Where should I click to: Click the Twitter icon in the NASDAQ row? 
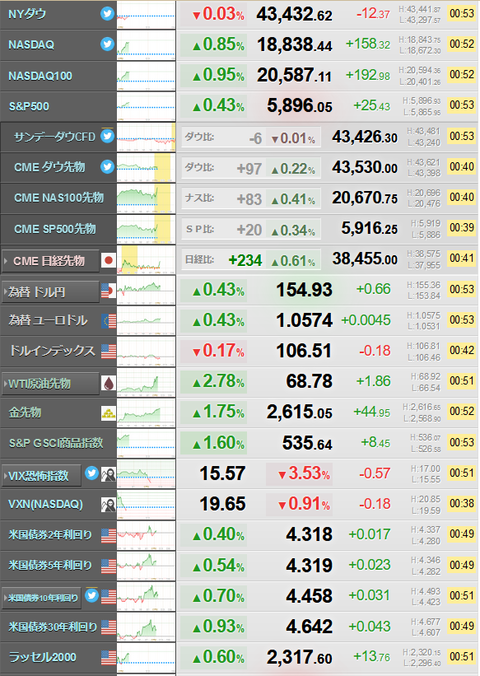tap(107, 44)
